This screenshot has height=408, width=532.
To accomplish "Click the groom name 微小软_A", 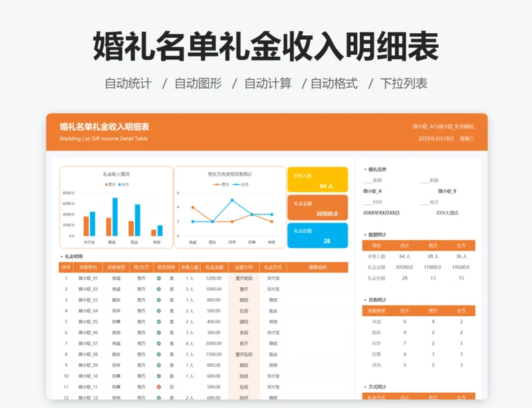I will [372, 191].
